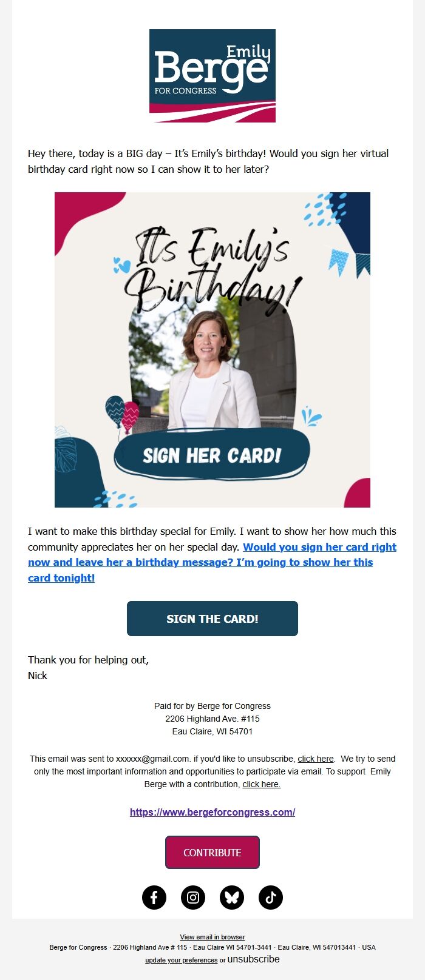Open 'View email in browser'
This screenshot has height=980, width=425.
coord(212,936)
